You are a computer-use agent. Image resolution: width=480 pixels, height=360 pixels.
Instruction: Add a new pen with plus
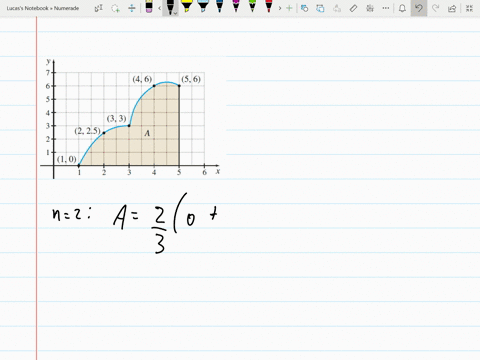coord(289,8)
